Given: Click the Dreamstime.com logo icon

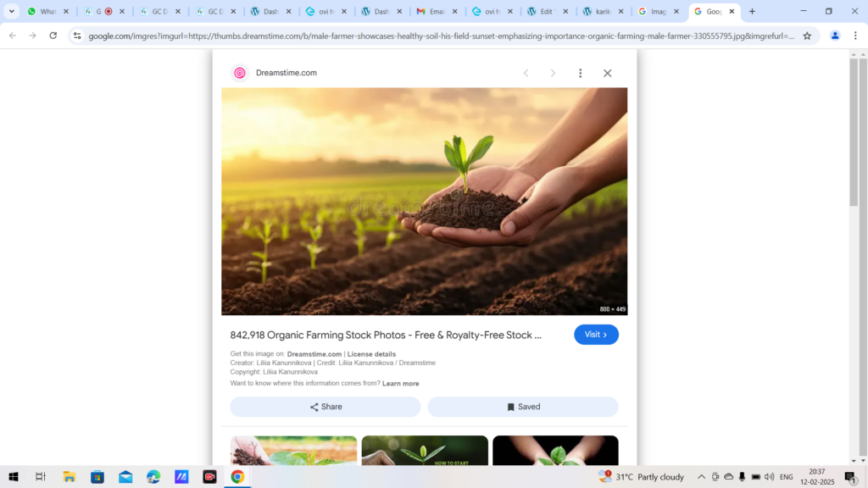Looking at the screenshot, I should 240,73.
